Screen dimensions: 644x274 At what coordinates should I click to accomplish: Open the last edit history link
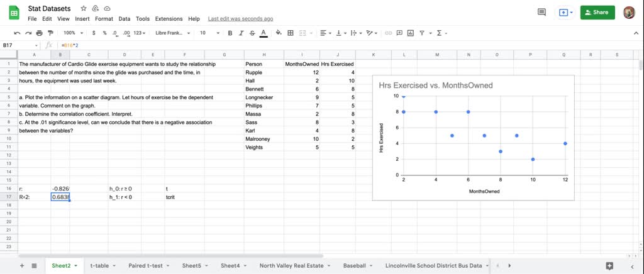coord(240,19)
